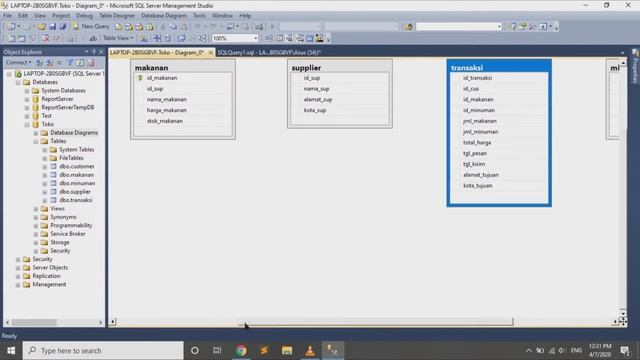
Task: Close the Diagram_0 tab
Action: [x=211, y=52]
